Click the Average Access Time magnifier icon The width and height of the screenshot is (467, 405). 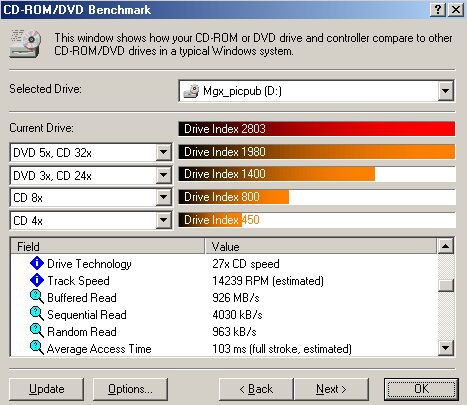(37, 348)
